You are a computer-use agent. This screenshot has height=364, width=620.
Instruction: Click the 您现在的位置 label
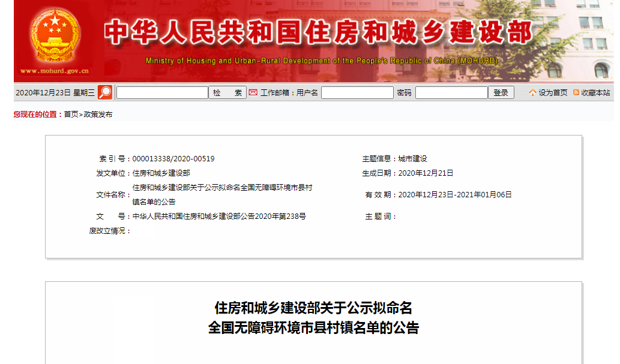tap(38, 114)
